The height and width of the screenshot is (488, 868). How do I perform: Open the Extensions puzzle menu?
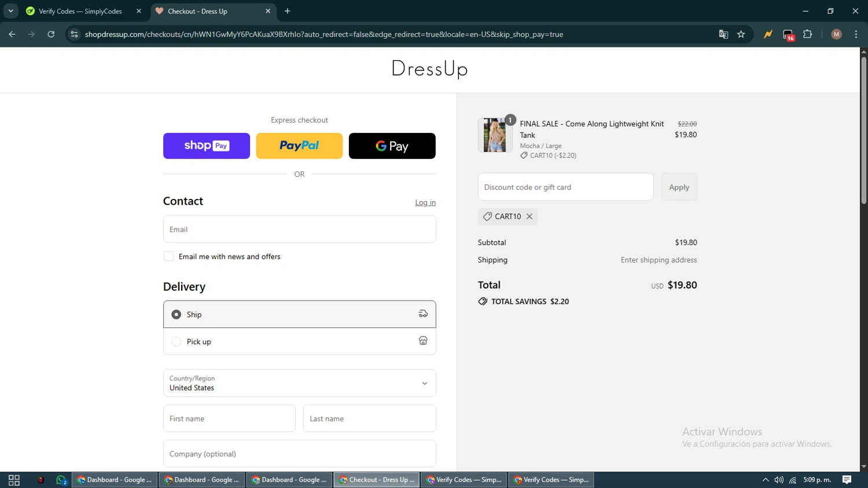pyautogui.click(x=808, y=34)
